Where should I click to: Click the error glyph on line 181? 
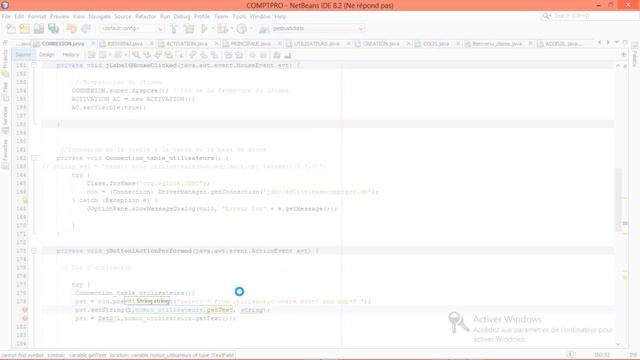tap(25, 318)
